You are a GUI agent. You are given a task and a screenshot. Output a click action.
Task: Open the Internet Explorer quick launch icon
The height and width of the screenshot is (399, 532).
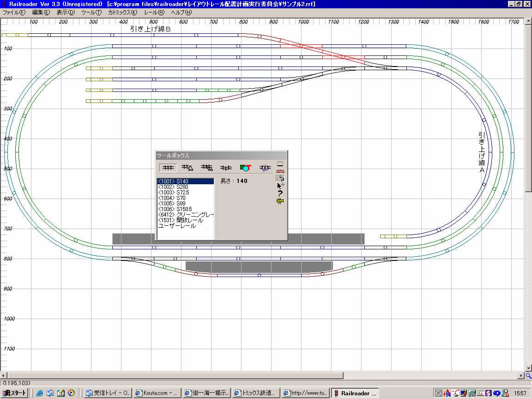pyautogui.click(x=40, y=393)
